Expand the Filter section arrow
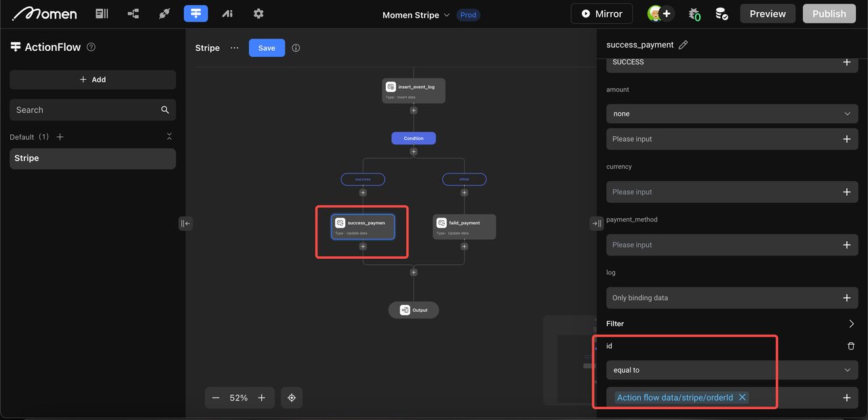 852,324
